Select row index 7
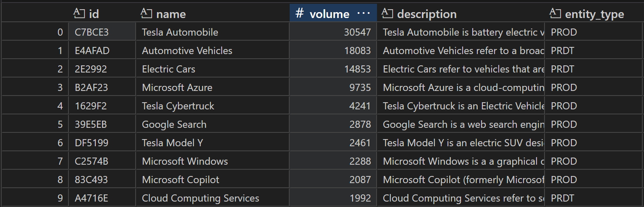Image resolution: width=644 pixels, height=207 pixels. [35, 161]
